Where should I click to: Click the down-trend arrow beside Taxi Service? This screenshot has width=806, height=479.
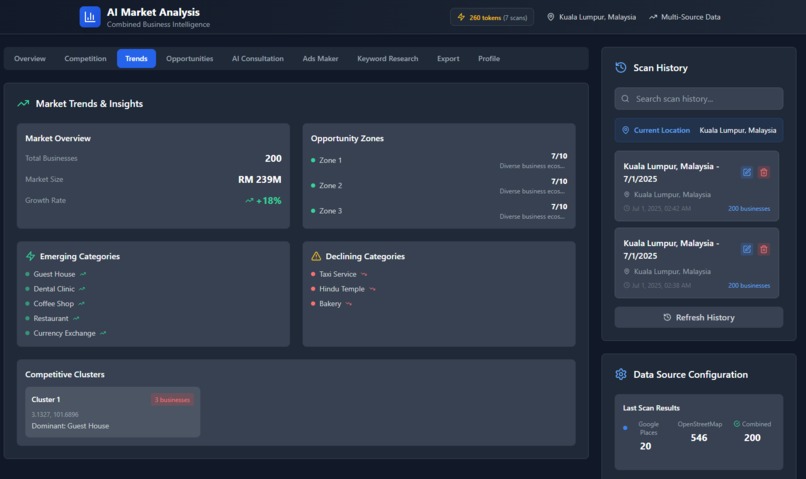364,274
